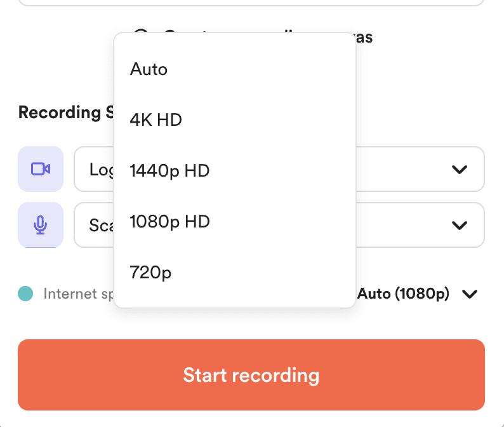Screen dimensions: 504x427
Task: Collapse the Auto (1080p) quality chevron
Action: [x=470, y=294]
